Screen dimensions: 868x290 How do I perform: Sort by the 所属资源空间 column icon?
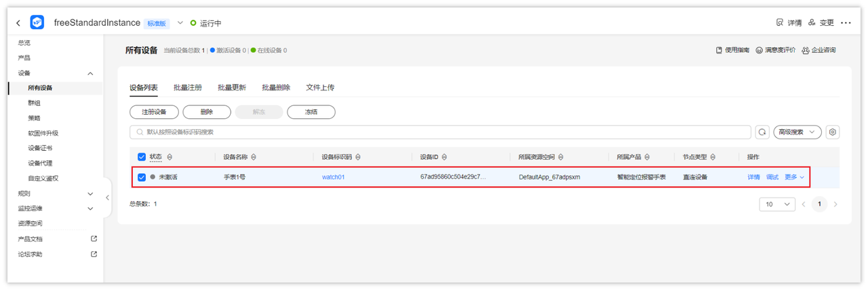[561, 157]
